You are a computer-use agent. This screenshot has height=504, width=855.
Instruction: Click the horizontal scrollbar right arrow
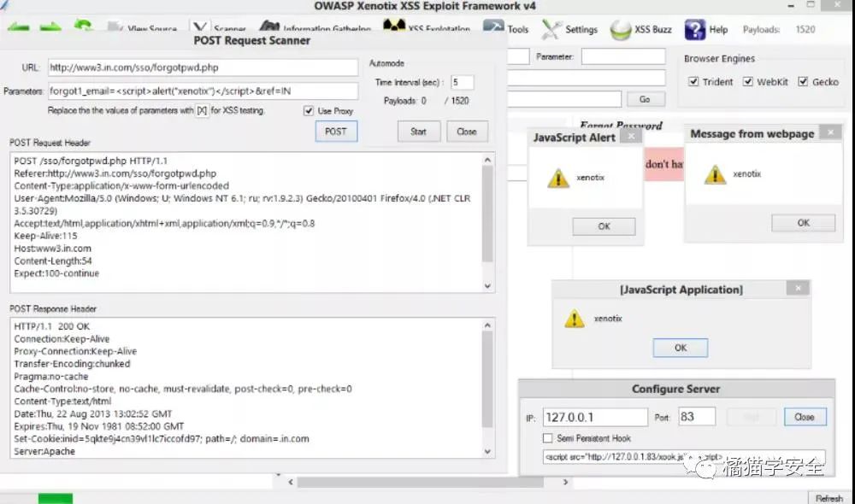565,482
